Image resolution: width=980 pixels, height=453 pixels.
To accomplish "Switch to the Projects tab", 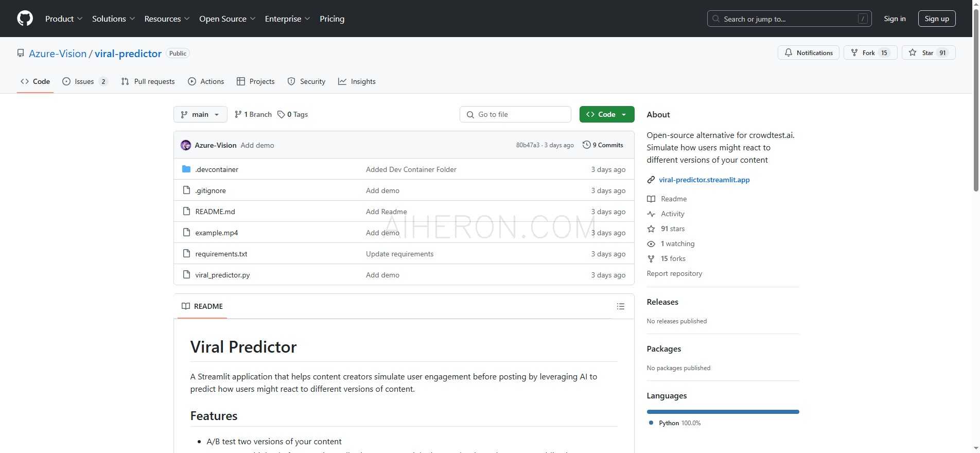I will click(255, 81).
